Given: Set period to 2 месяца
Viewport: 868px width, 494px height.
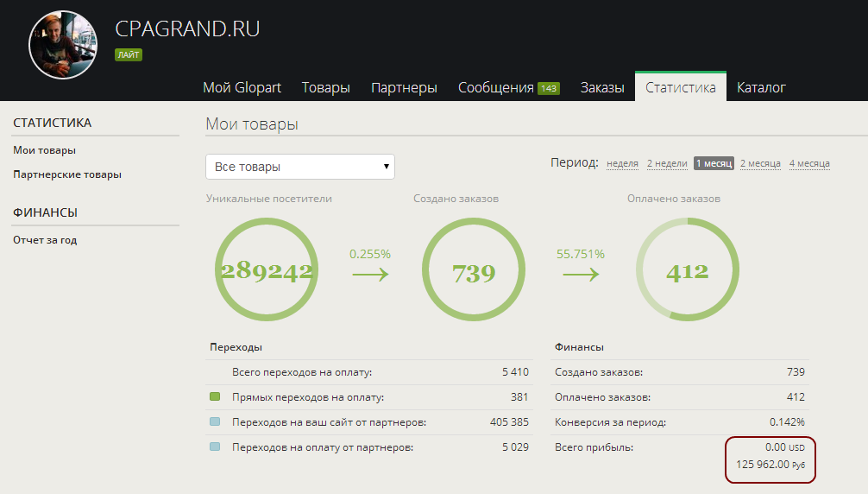Looking at the screenshot, I should (x=760, y=163).
